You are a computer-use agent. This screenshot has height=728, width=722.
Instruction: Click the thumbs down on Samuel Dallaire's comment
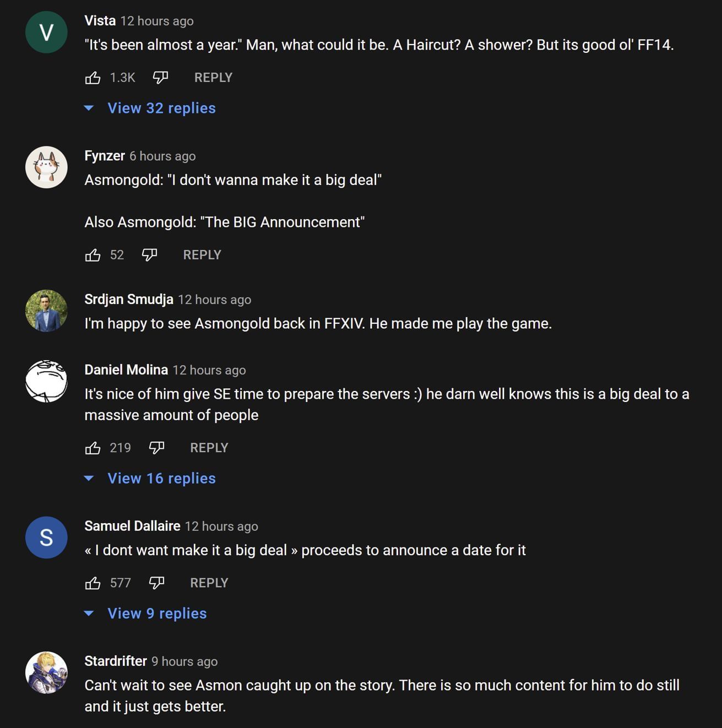click(x=156, y=583)
